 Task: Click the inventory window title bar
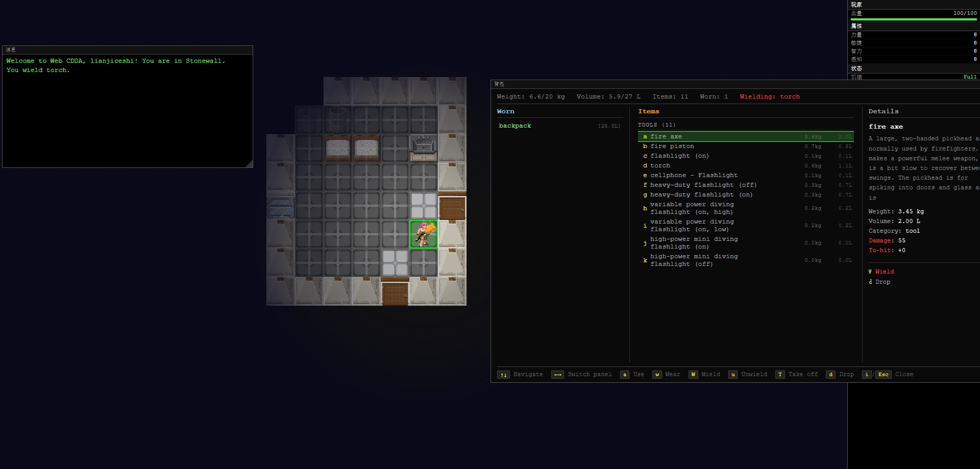(735, 84)
